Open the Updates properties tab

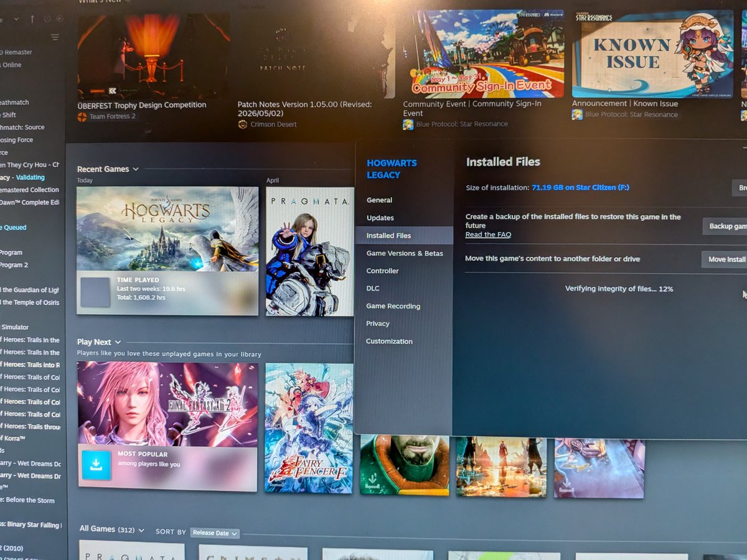pos(380,218)
